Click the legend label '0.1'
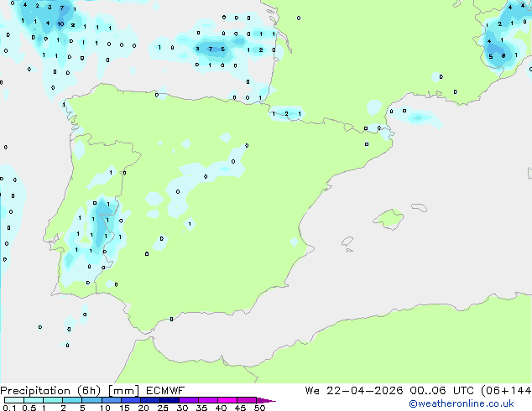The height and width of the screenshot is (411, 532). click(9, 408)
